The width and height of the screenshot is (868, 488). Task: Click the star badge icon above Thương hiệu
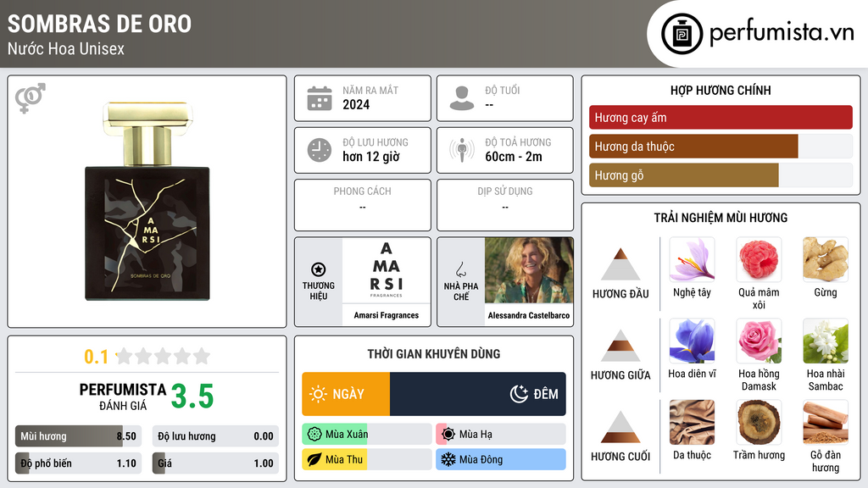319,269
